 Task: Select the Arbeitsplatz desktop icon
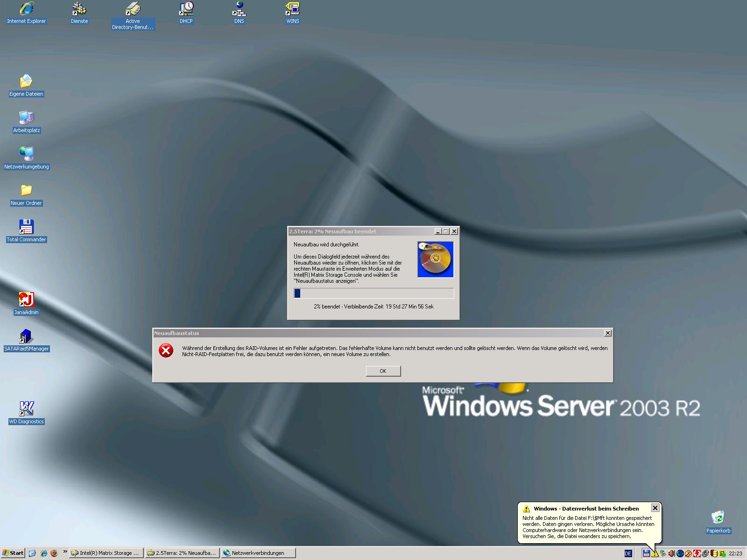click(x=26, y=122)
